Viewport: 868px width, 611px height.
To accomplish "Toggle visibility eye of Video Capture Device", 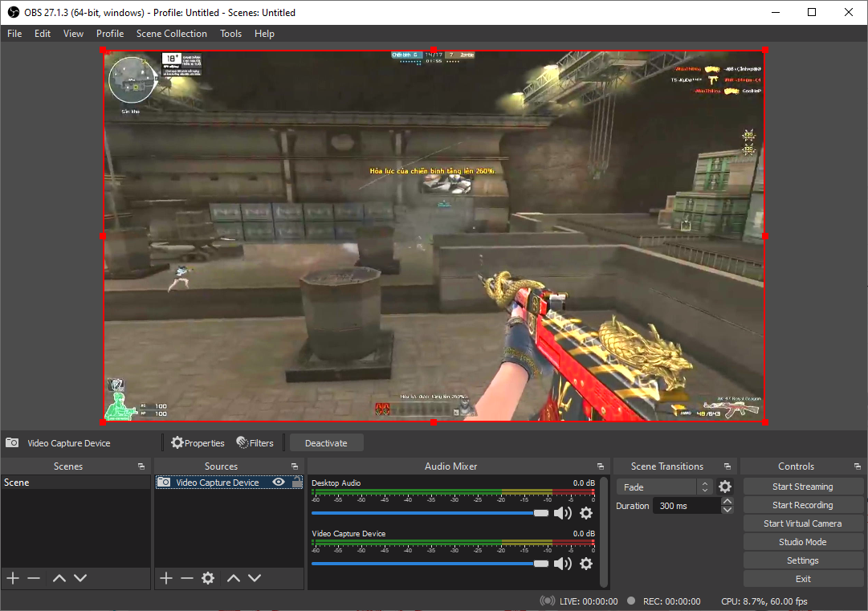I will click(x=279, y=482).
